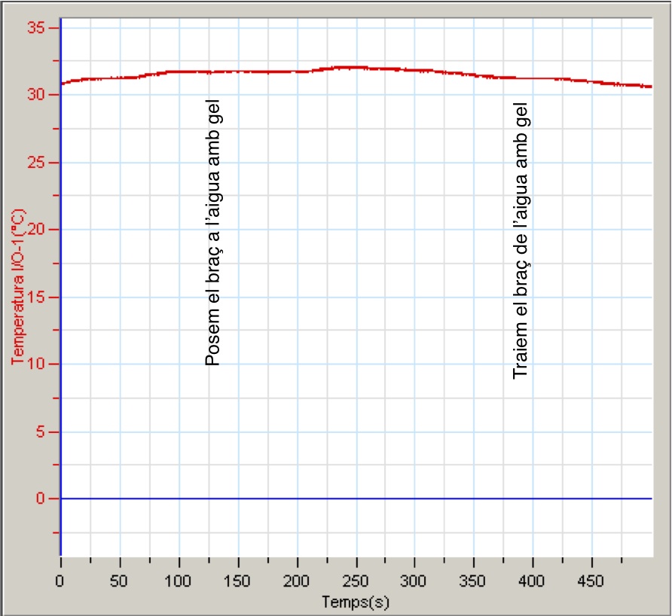The height and width of the screenshot is (616, 672).
Task: Click the 35 label on temperature axis
Action: point(37,28)
